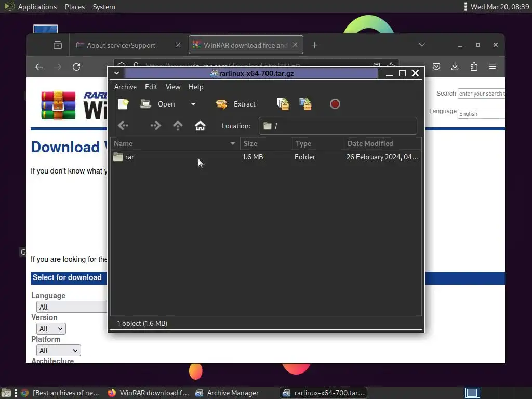Screen dimensions: 532x399
Task: Click the 1.6 MB size cell
Action: click(x=253, y=157)
